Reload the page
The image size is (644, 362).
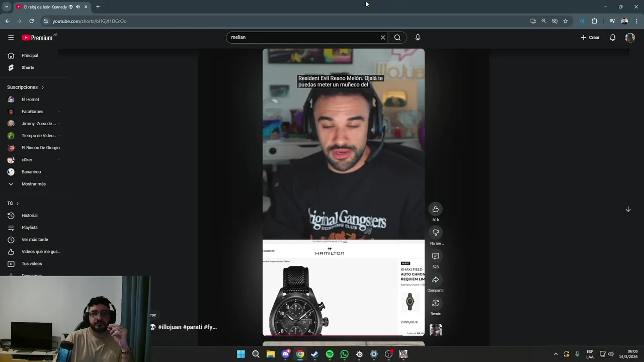(x=31, y=21)
